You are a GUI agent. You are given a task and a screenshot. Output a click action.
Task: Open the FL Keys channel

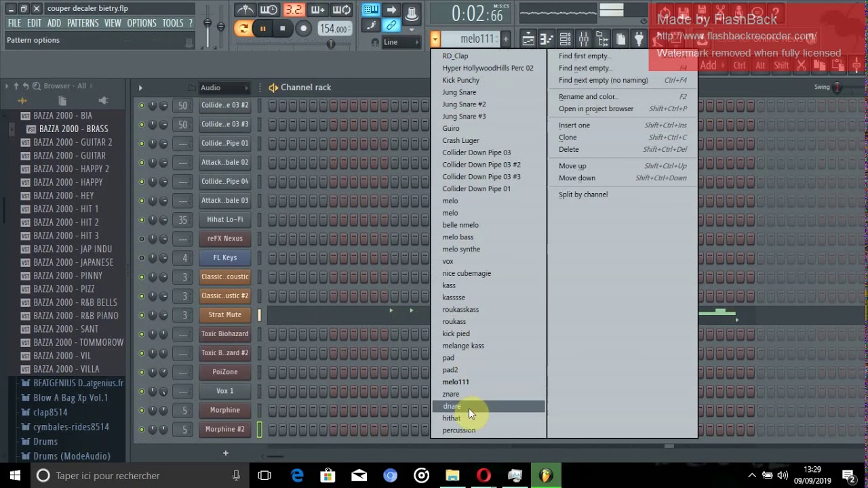(x=224, y=258)
